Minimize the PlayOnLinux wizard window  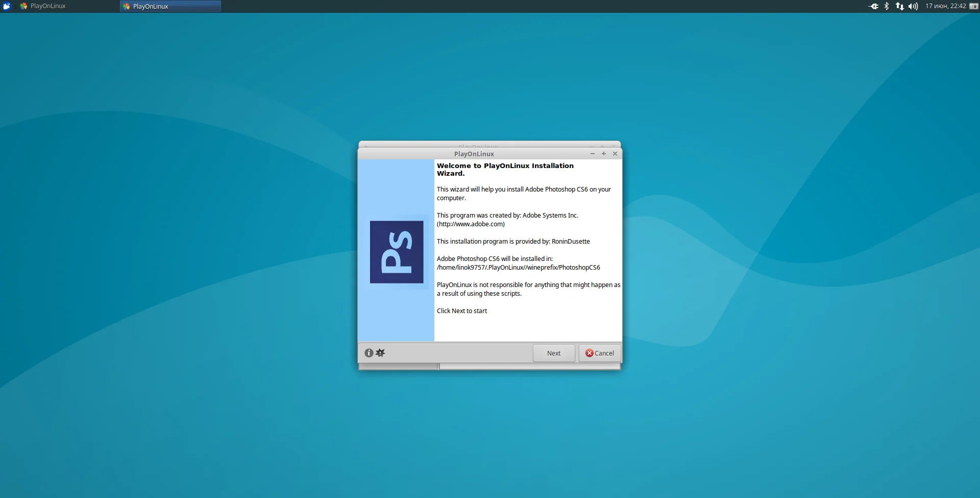pos(592,154)
